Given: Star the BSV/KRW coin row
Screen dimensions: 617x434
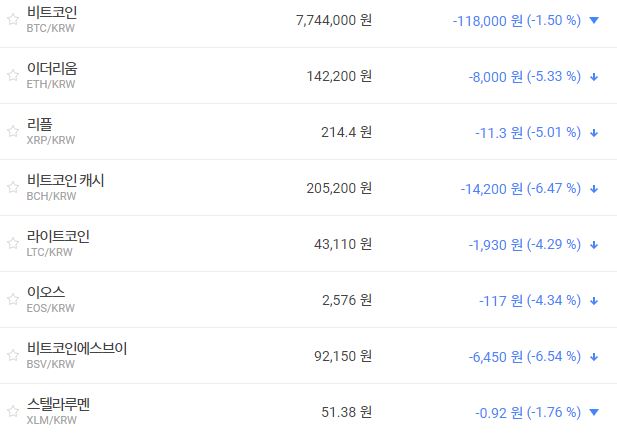Looking at the screenshot, I should coord(12,356).
